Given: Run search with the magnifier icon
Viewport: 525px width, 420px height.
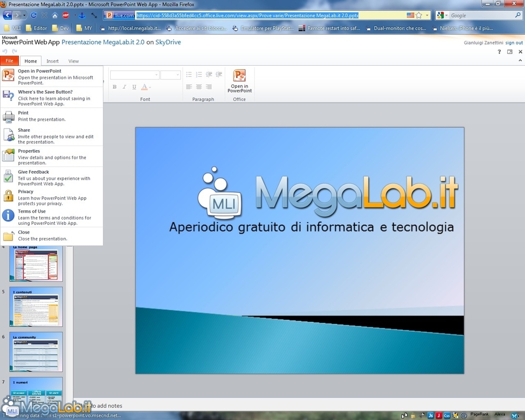Looking at the screenshot, I should [x=518, y=15].
